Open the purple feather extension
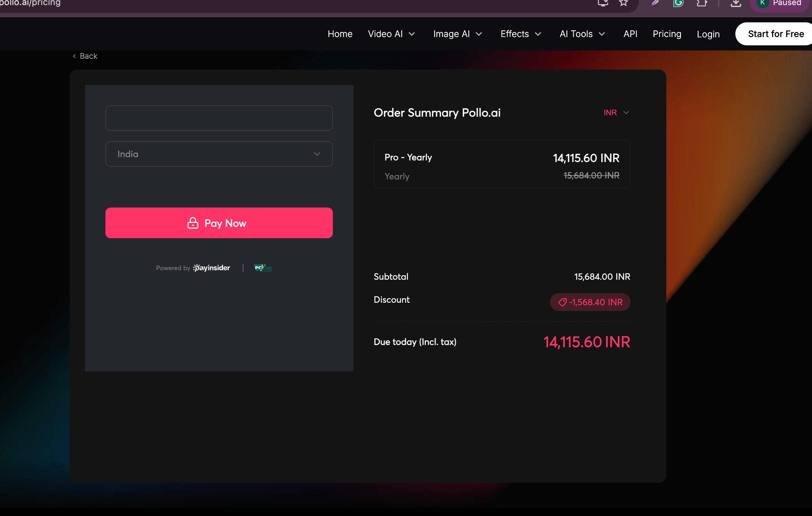The width and height of the screenshot is (812, 516). [x=655, y=3]
